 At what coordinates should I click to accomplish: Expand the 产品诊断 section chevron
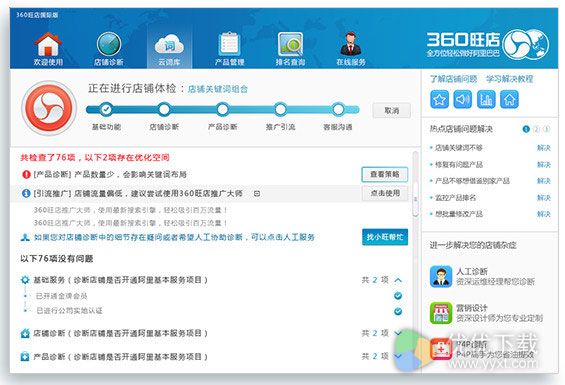point(398,357)
